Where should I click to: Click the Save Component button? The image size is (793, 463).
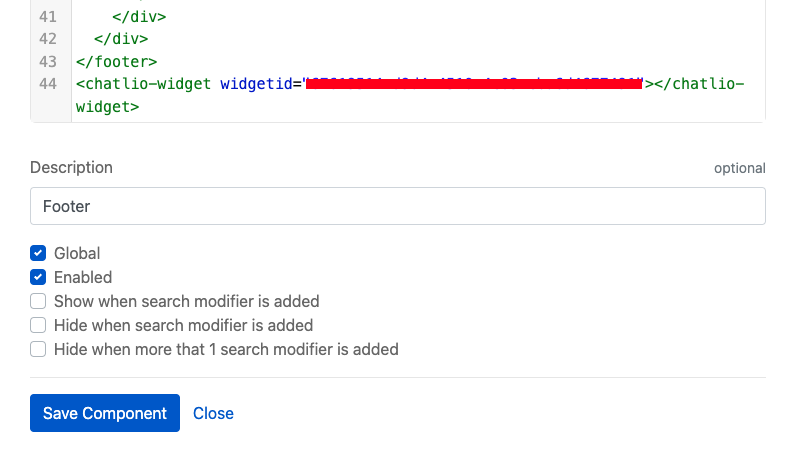[105, 413]
